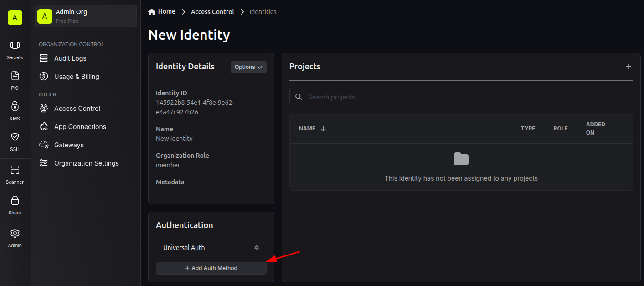Click the Access Control breadcrumb link
This screenshot has height=286, width=644.
(x=212, y=12)
